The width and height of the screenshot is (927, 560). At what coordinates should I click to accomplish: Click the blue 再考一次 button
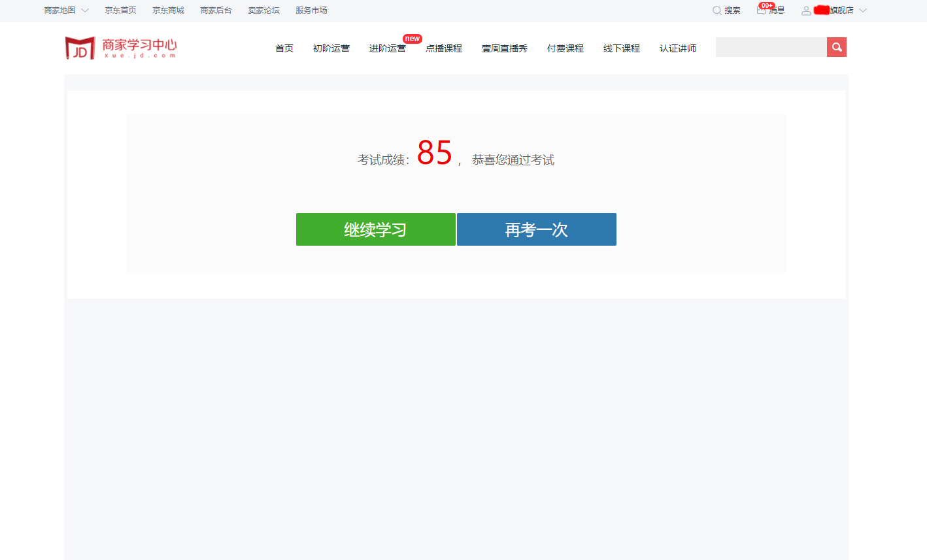click(537, 229)
